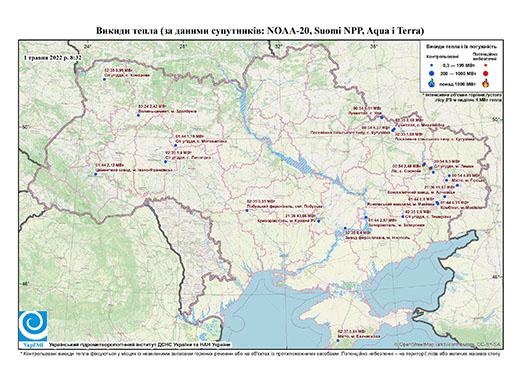Click the blue marker near Nikopol ferroalloy label

(x=345, y=228)
